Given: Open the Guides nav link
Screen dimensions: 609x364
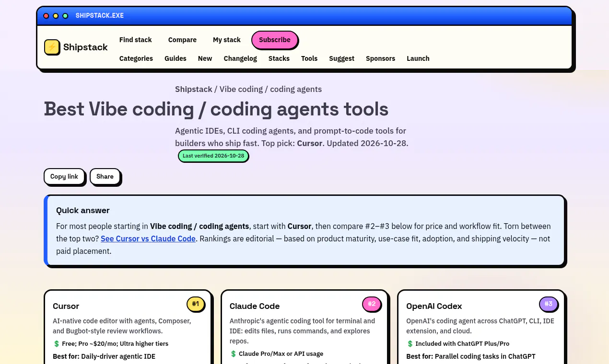Looking at the screenshot, I should [x=176, y=58].
